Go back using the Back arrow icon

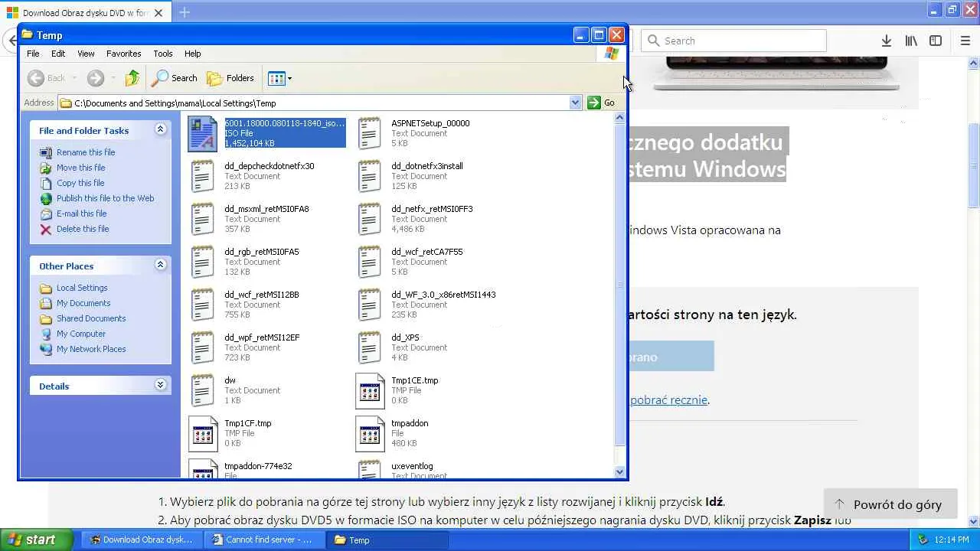click(x=36, y=78)
